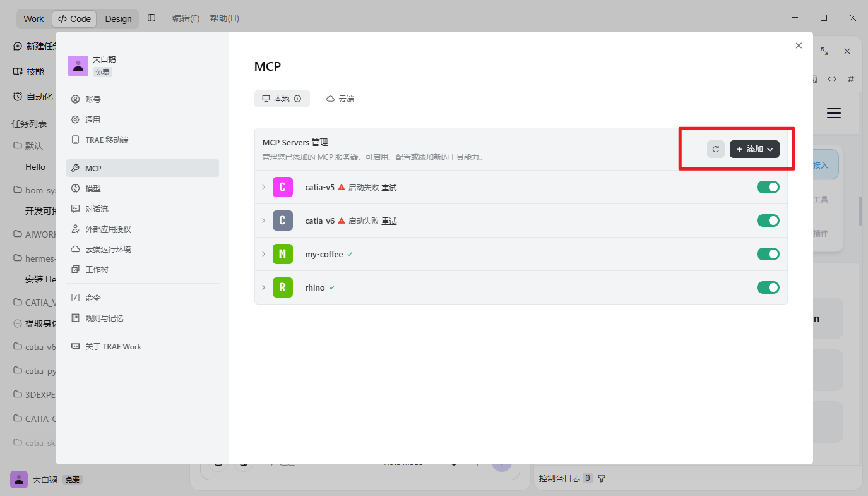Open 云端运行环境 settings section

tap(142, 249)
